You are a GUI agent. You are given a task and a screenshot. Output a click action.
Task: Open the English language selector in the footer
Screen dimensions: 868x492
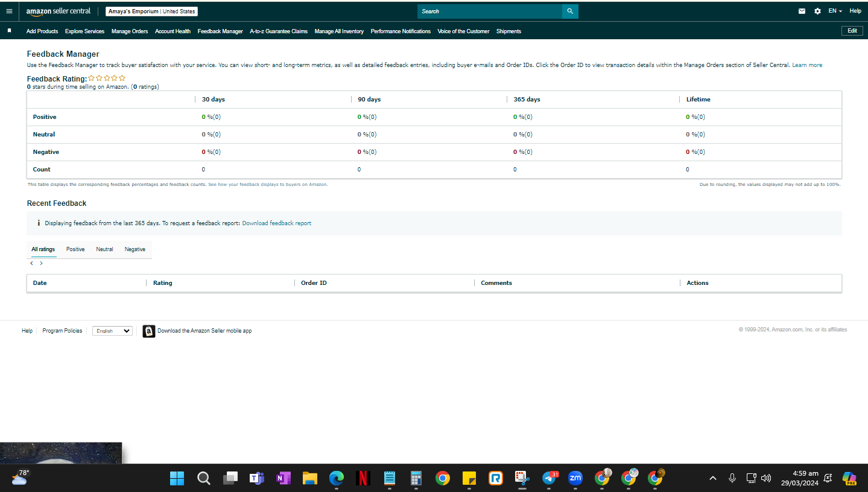tap(112, 331)
